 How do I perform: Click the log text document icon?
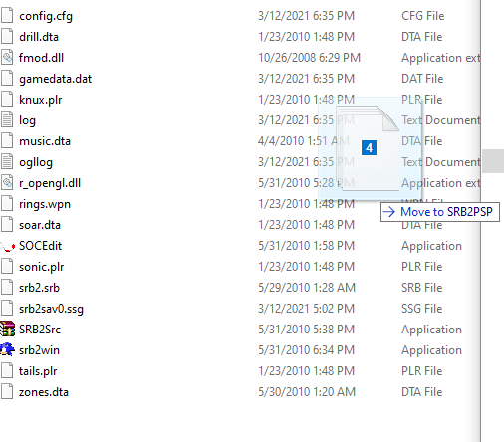[x=7, y=120]
